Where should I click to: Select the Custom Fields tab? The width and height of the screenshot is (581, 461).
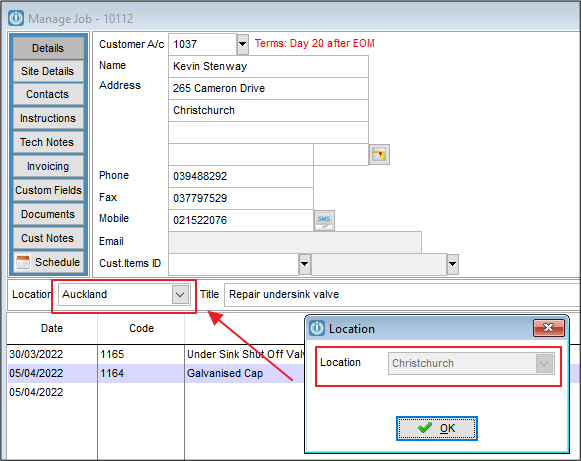pyautogui.click(x=48, y=190)
